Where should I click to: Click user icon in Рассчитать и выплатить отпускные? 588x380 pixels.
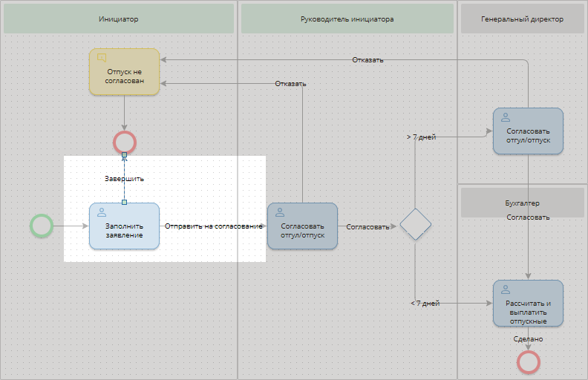tap(506, 289)
